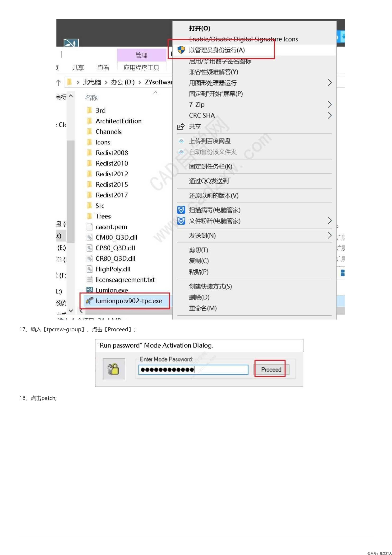
Task: Open the Redist2010 folder
Action: (x=112, y=163)
